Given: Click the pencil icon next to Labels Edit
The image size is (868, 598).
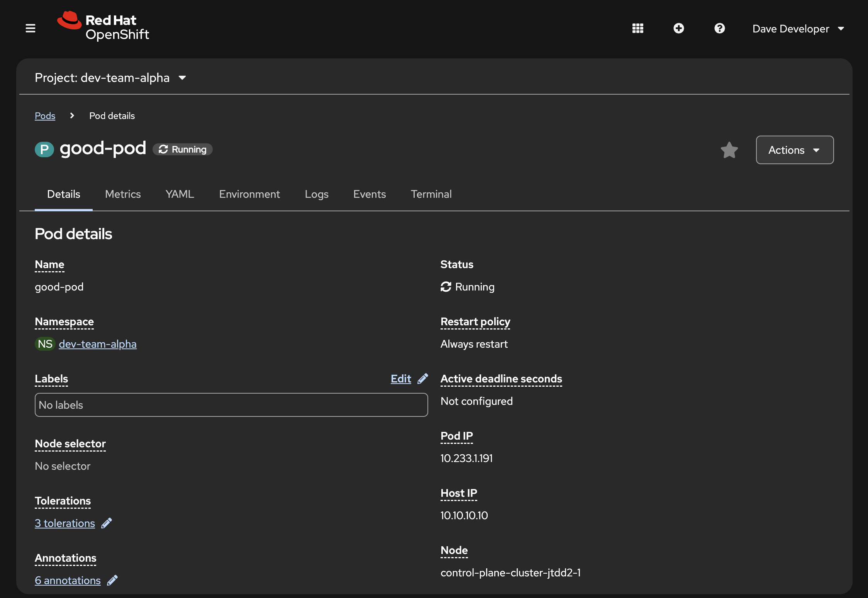Looking at the screenshot, I should pos(423,379).
